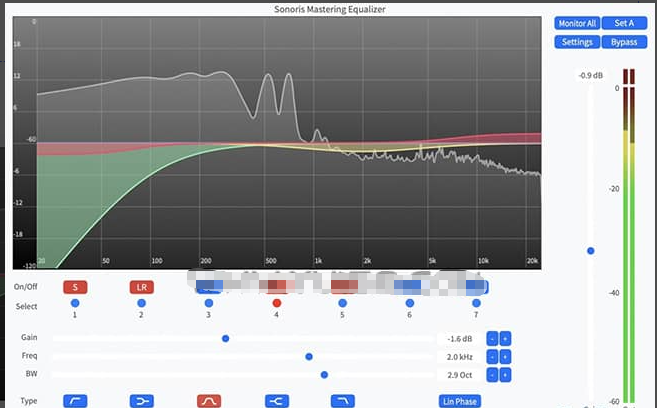Click the -0.9 dB output level field
The height and width of the screenshot is (408, 657).
[591, 75]
